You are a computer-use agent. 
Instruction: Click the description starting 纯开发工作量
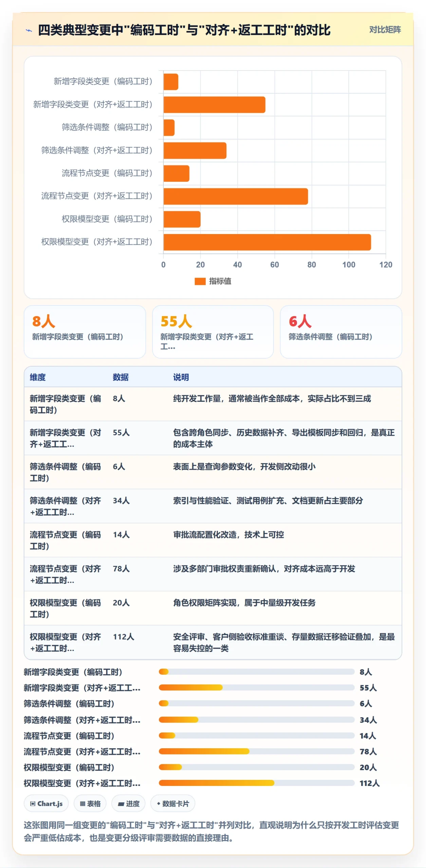[272, 398]
